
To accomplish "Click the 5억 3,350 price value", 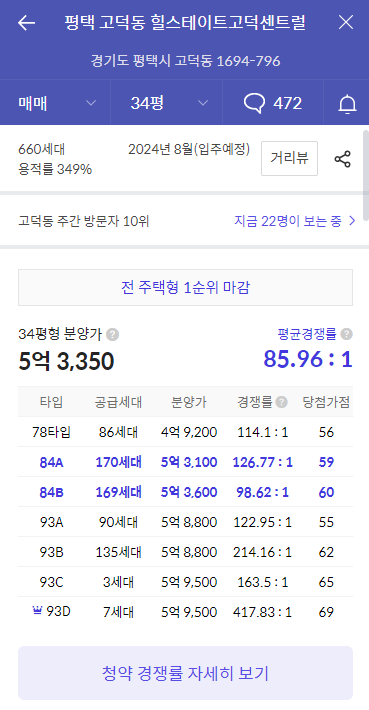I will (x=66, y=361).
